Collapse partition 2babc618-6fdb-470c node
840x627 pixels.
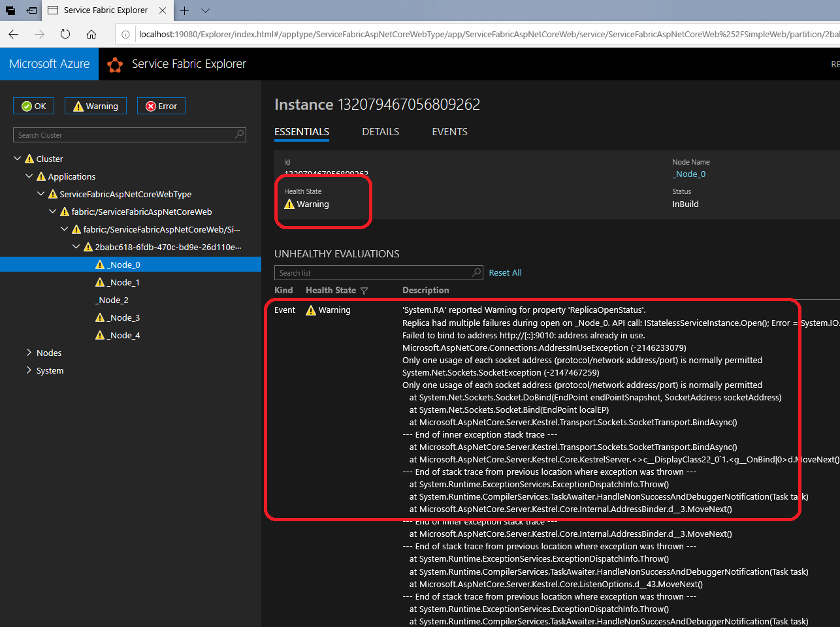pyautogui.click(x=76, y=247)
